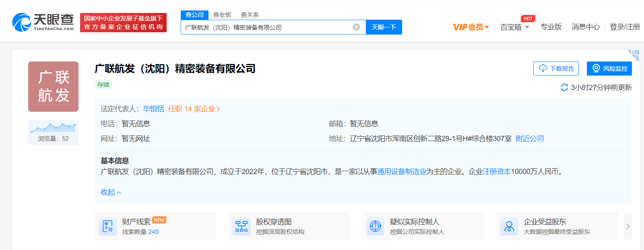Click 登录/注册 to sign in
The width and height of the screenshot is (644, 250).
point(625,27)
